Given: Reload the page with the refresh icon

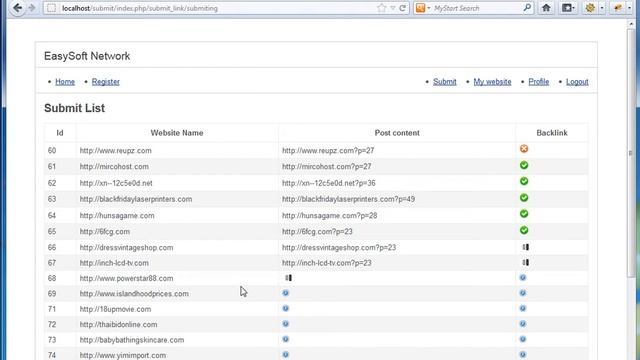Looking at the screenshot, I should pyautogui.click(x=402, y=8).
